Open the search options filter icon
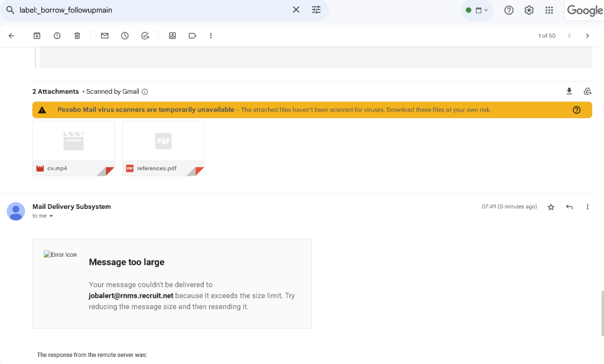The height and width of the screenshot is (364, 604). [x=316, y=10]
